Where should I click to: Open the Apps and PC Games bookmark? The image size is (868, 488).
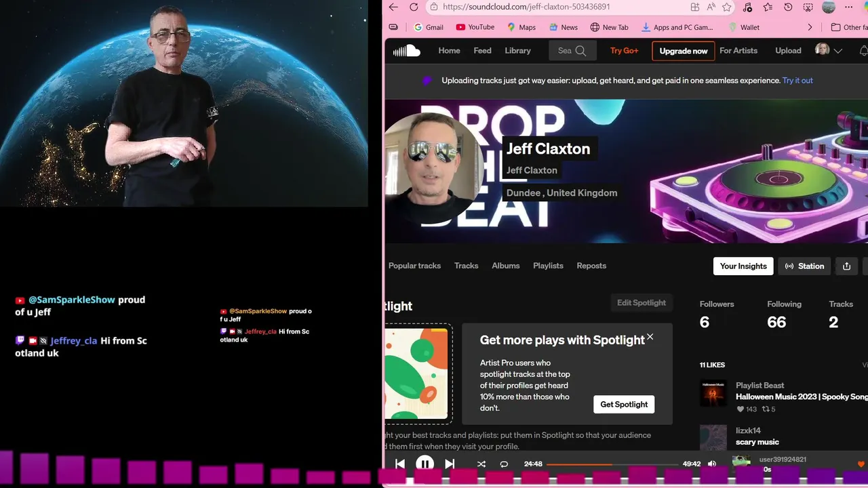click(x=677, y=27)
